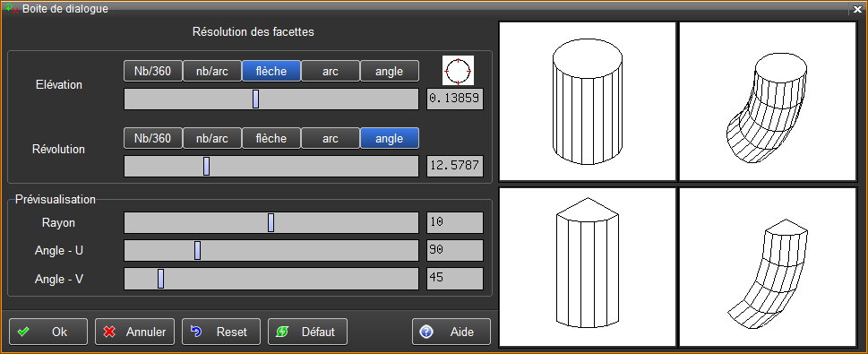
Task: Choose Nb/360 mode for Révolution
Action: click(153, 139)
